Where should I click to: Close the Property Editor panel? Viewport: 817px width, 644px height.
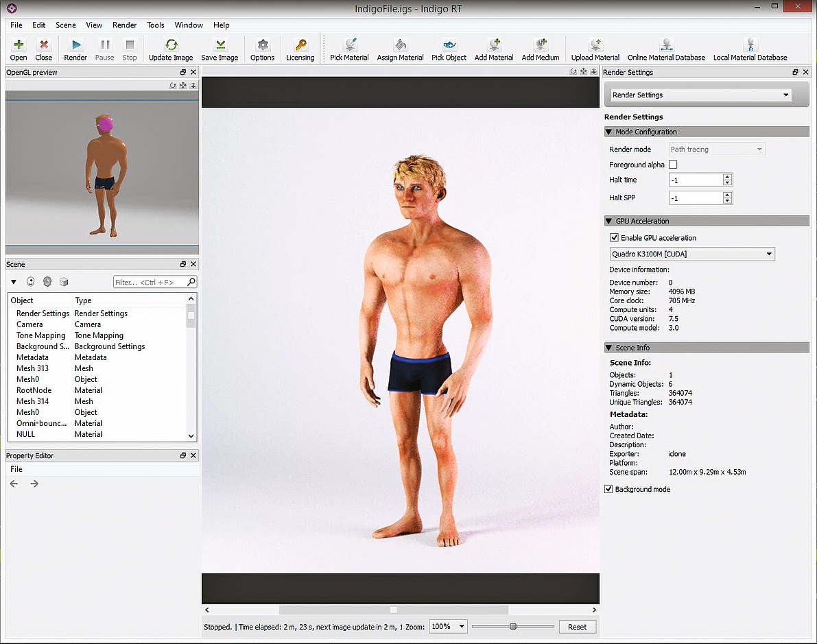[x=193, y=455]
